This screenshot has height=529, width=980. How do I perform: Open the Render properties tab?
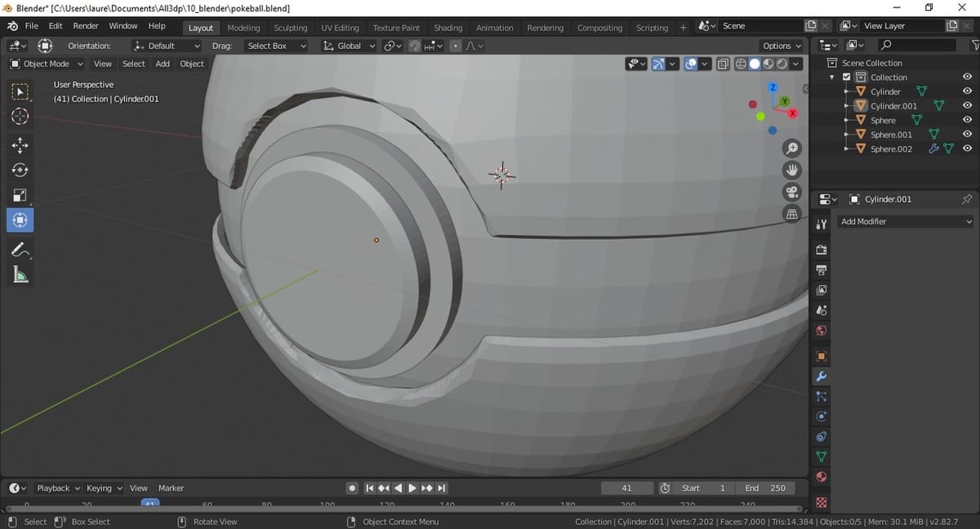click(822, 249)
